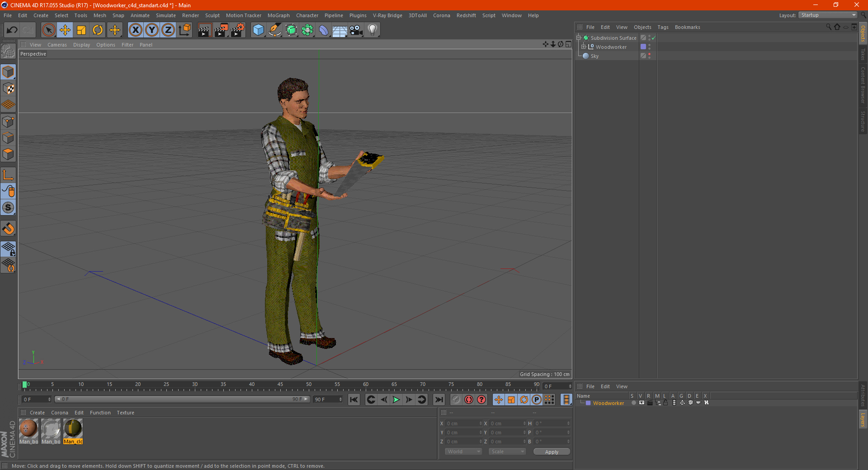This screenshot has width=868, height=470.
Task: Add a Subdivision Surface generator
Action: click(x=291, y=30)
